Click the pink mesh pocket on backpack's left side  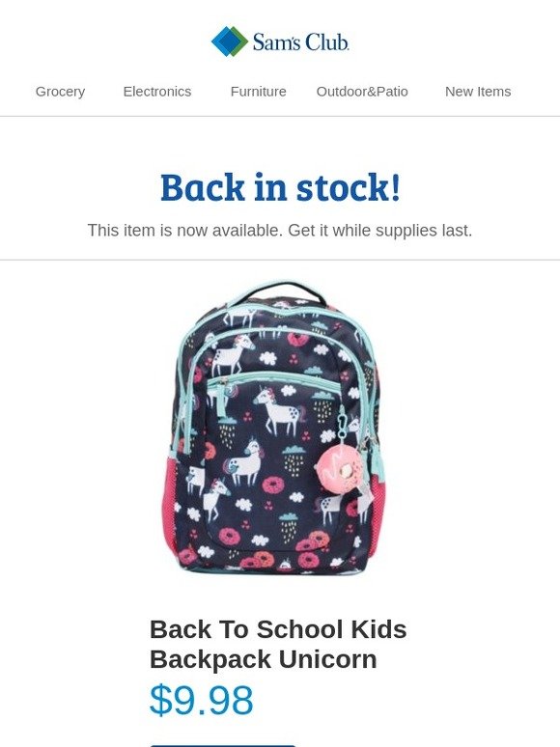coord(172,504)
